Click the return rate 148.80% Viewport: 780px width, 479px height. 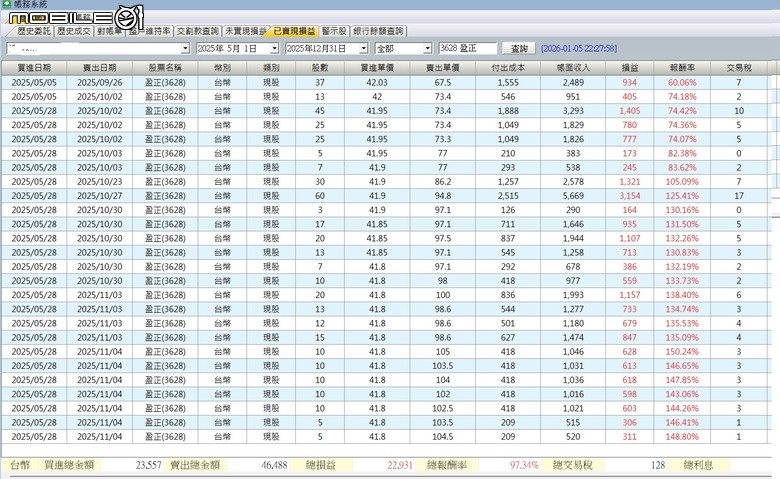(x=682, y=437)
